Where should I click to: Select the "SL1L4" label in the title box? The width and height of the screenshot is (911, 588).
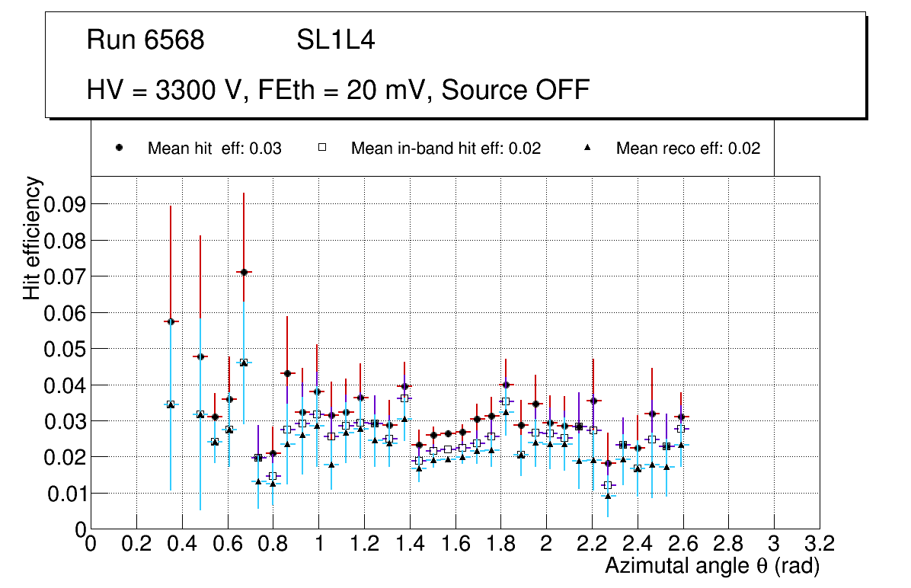pyautogui.click(x=335, y=40)
